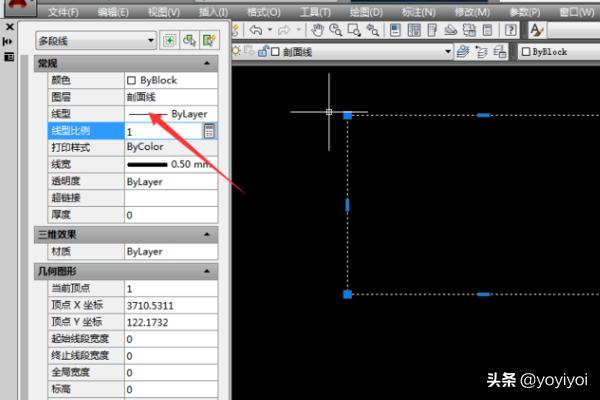This screenshot has height=400, width=600.
Task: Open the 剖面线 layer dropdown in the toolbar
Action: (x=448, y=51)
